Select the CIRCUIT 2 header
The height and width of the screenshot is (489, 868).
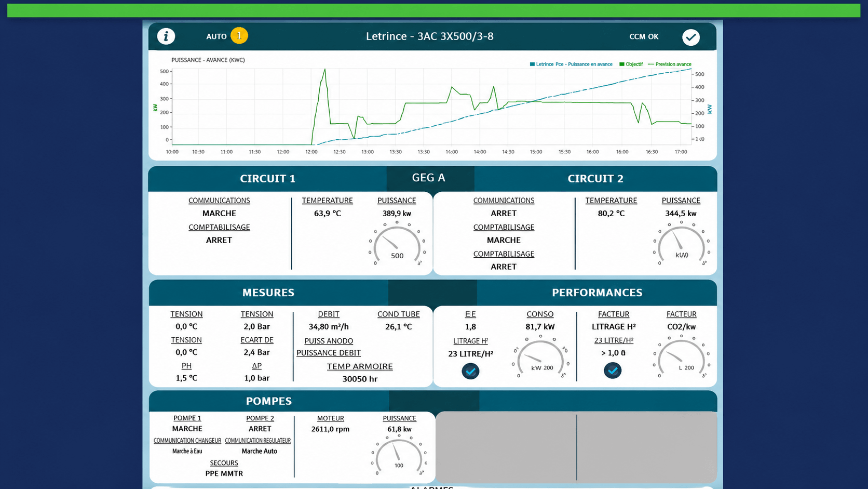595,179
